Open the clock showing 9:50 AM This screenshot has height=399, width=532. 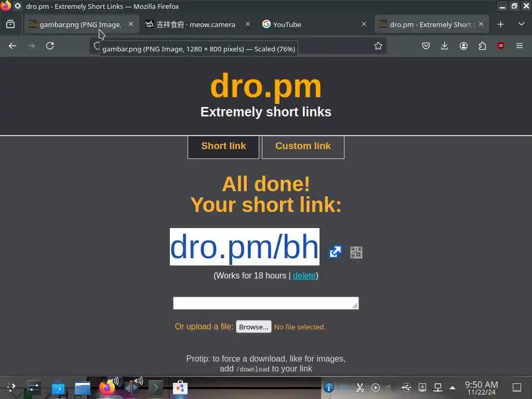[481, 388]
